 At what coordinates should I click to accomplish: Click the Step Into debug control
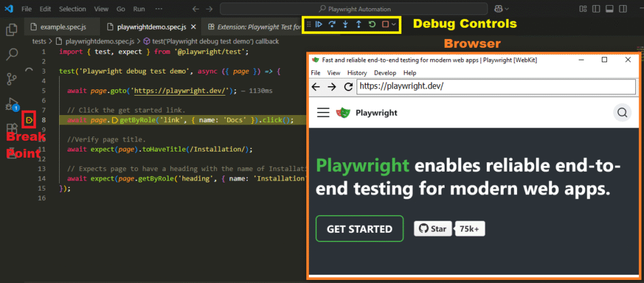pos(345,25)
